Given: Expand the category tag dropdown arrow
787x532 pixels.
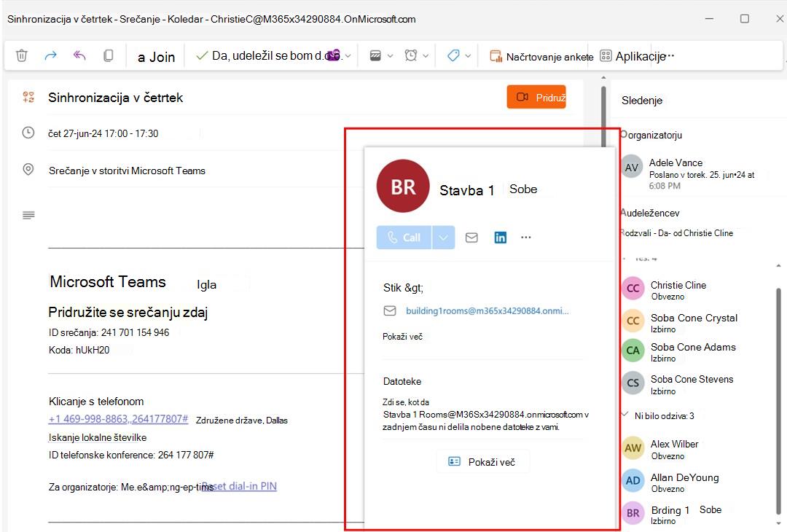Looking at the screenshot, I should [468, 56].
